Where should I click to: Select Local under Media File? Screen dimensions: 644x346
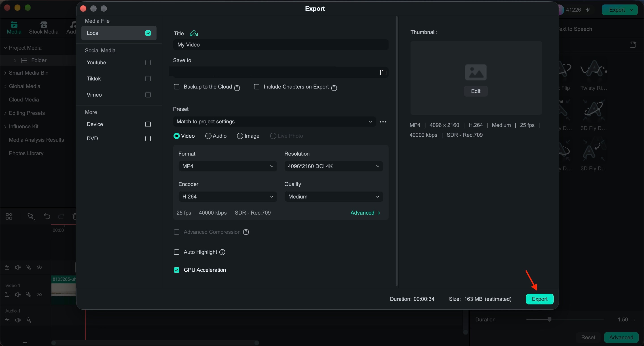click(x=119, y=33)
